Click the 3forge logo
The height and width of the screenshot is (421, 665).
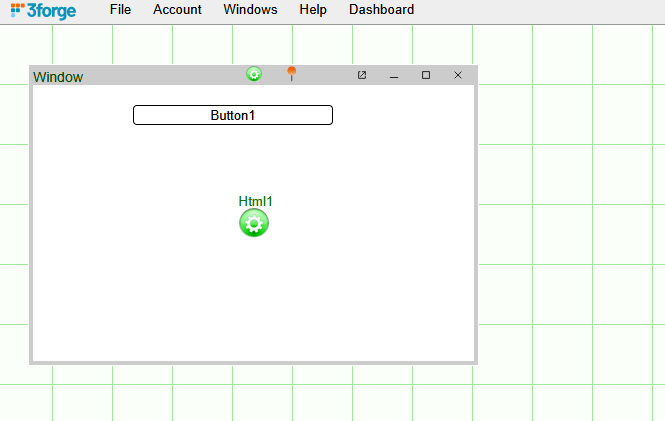(x=44, y=10)
